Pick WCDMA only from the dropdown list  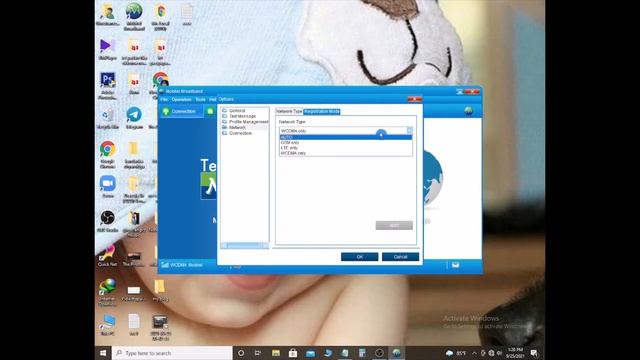pyautogui.click(x=346, y=153)
